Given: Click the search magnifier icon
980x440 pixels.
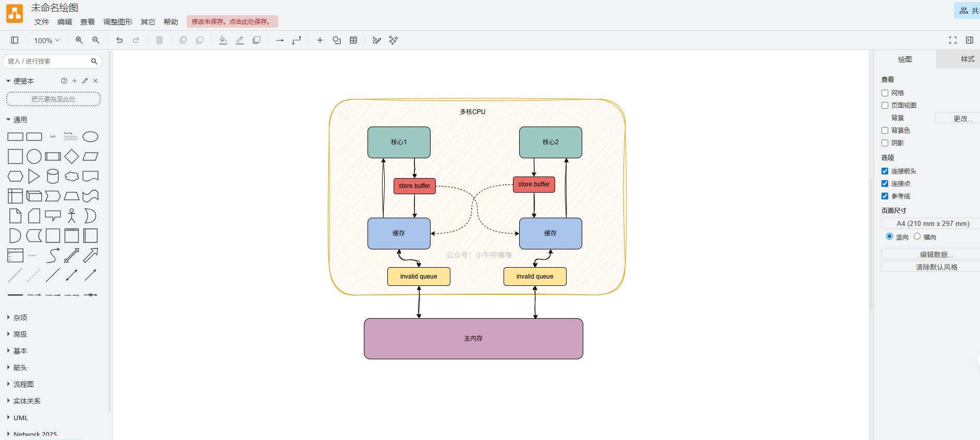Looking at the screenshot, I should tap(94, 61).
